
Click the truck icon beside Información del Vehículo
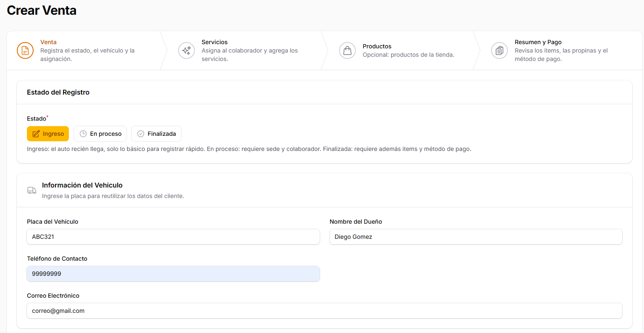(32, 190)
